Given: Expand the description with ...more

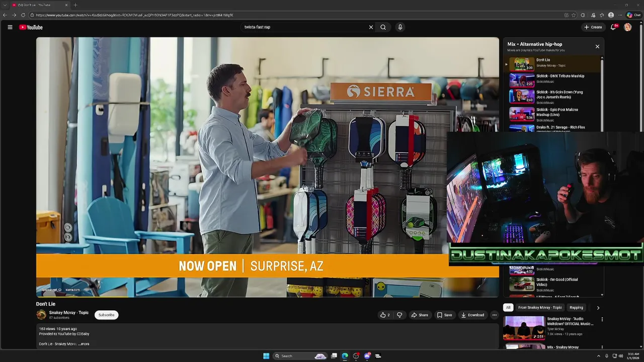Looking at the screenshot, I should [x=84, y=344].
